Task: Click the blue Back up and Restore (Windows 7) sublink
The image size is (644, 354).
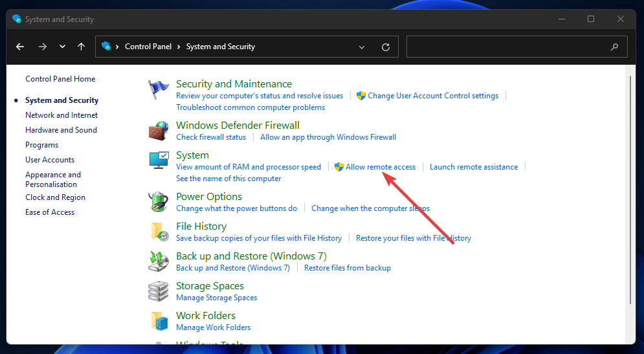Action: (x=233, y=268)
